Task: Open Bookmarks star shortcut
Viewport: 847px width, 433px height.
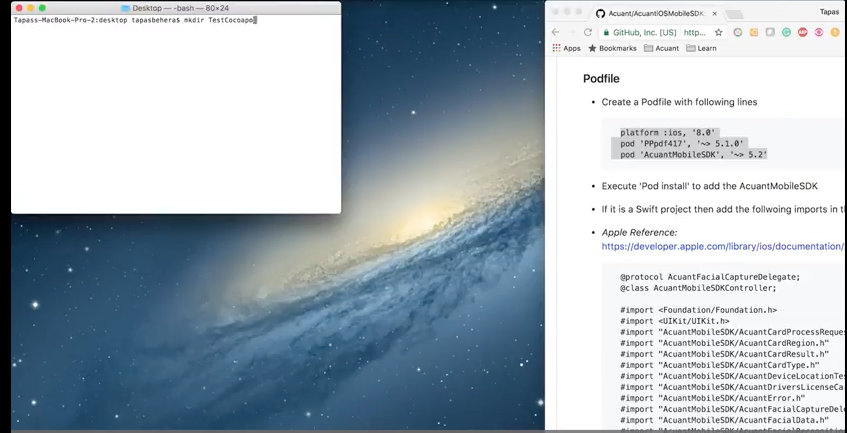Action: 612,48
